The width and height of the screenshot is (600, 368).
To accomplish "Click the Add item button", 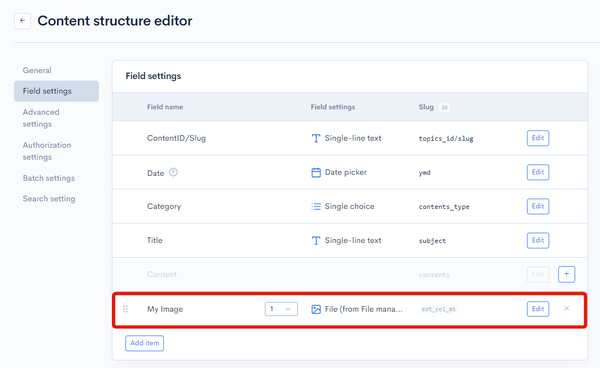I will [144, 343].
